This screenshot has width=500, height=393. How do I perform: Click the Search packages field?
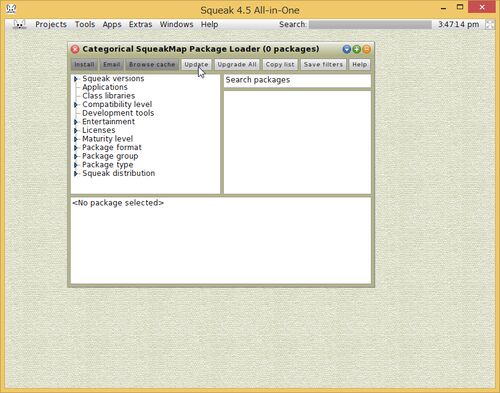[297, 80]
